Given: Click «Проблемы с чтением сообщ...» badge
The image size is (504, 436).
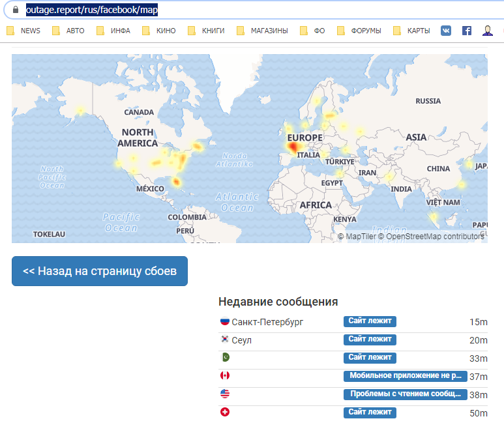Looking at the screenshot, I should pyautogui.click(x=406, y=394).
